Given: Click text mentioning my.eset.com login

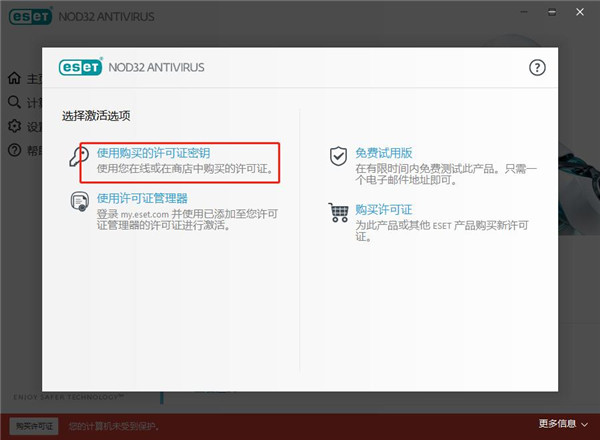Looking at the screenshot, I should (188, 220).
